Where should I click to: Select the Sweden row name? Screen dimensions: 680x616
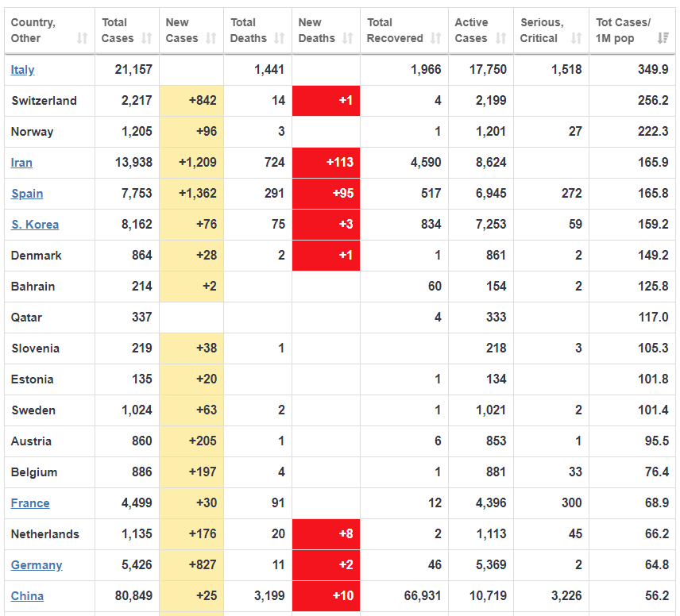[x=33, y=410]
